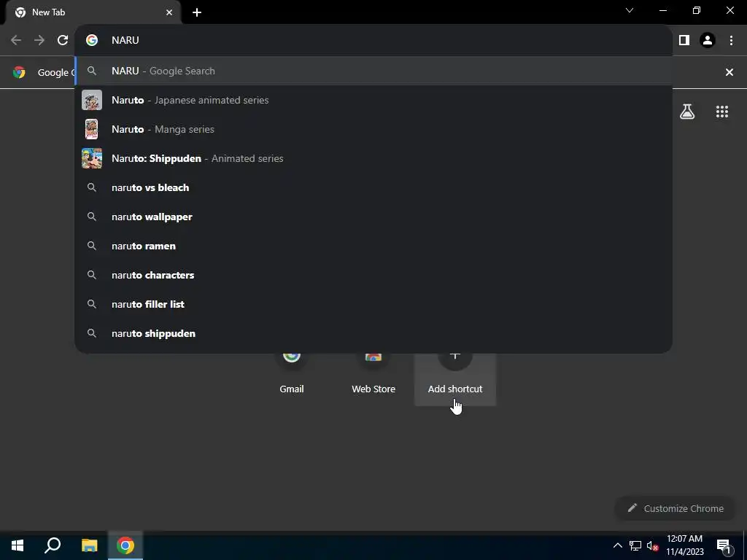This screenshot has width=747, height=560.
Task: Dismiss the Google Chrome info bar
Action: pos(729,72)
